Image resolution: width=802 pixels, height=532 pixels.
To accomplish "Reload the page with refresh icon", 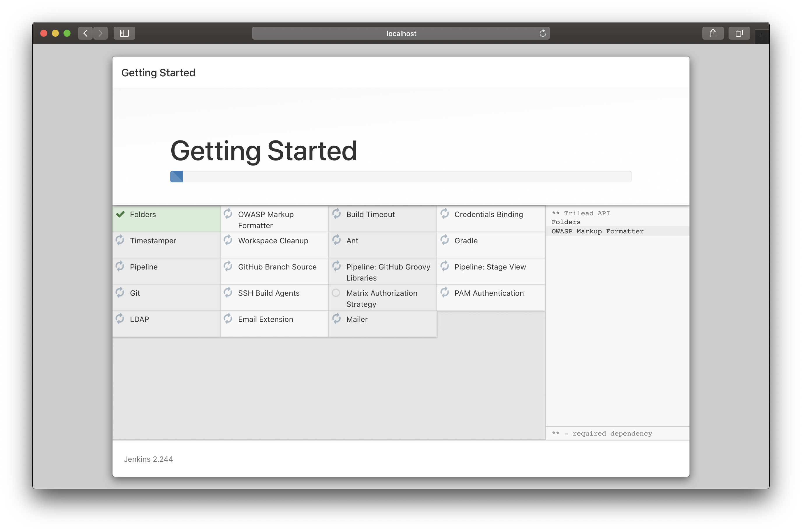I will (542, 33).
